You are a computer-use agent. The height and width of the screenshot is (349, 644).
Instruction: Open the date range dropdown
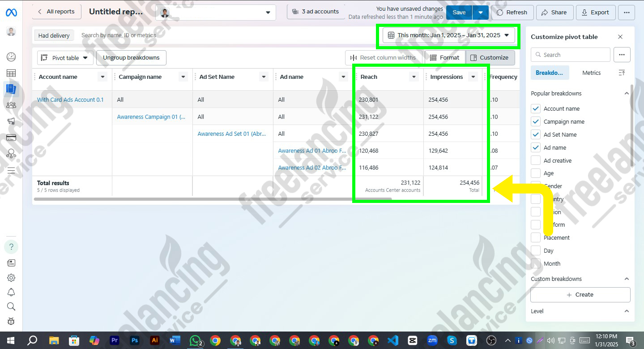(x=449, y=35)
